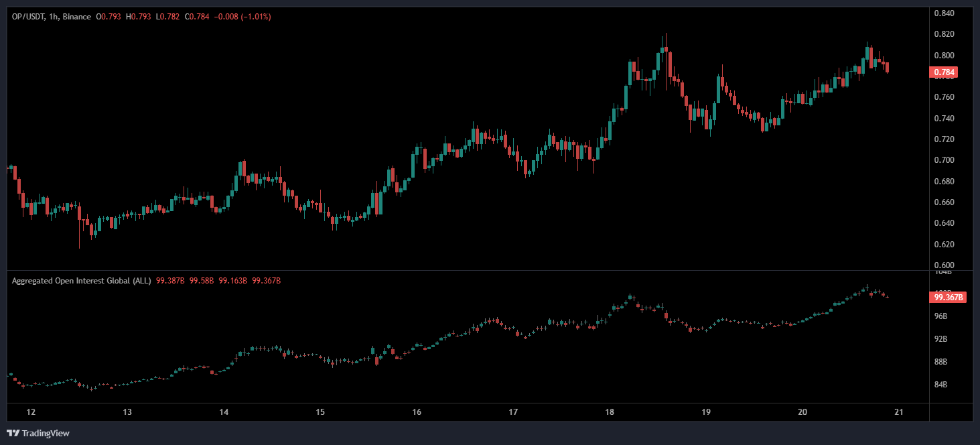This screenshot has height=445, width=980.
Task: Click the Open value O0.793 in legend
Action: pos(109,17)
